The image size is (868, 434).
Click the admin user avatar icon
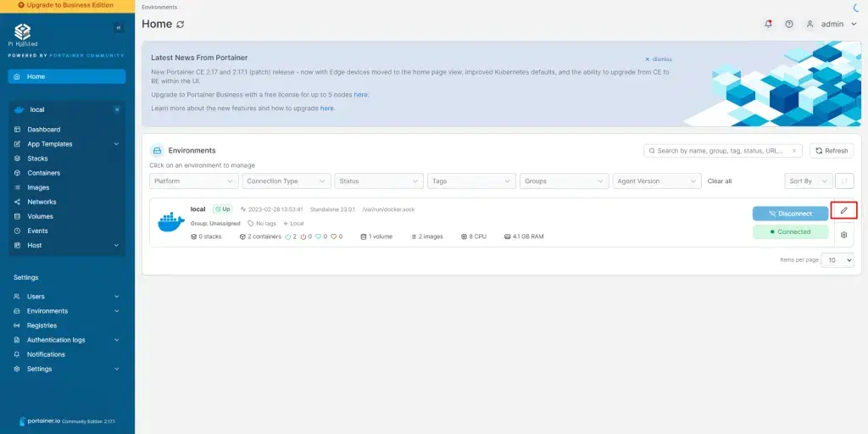click(x=810, y=24)
